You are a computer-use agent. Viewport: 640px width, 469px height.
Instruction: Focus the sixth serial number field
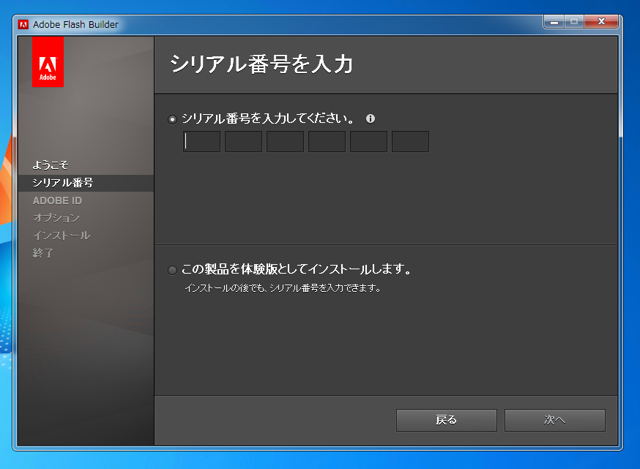[410, 142]
